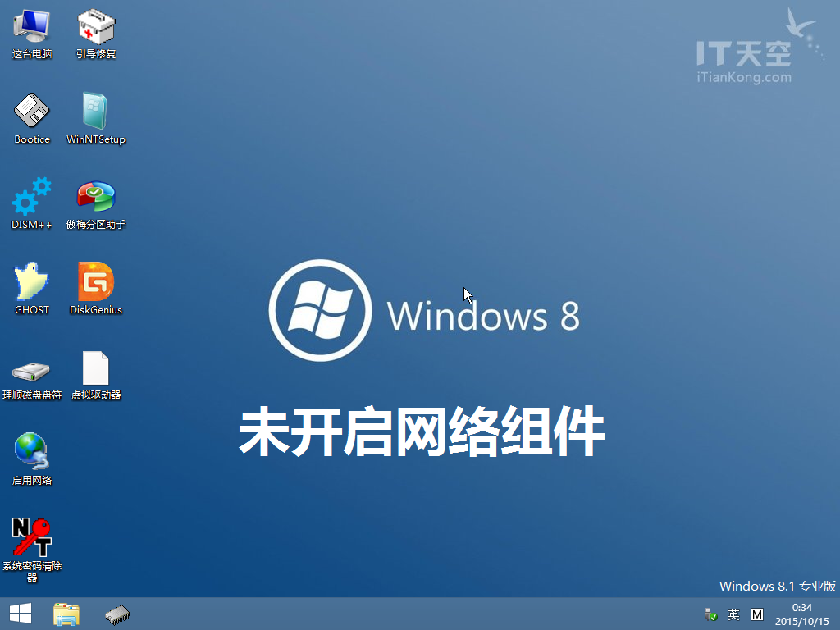This screenshot has height=630, width=840.
Task: Open File Explorer from the taskbar
Action: point(66,614)
